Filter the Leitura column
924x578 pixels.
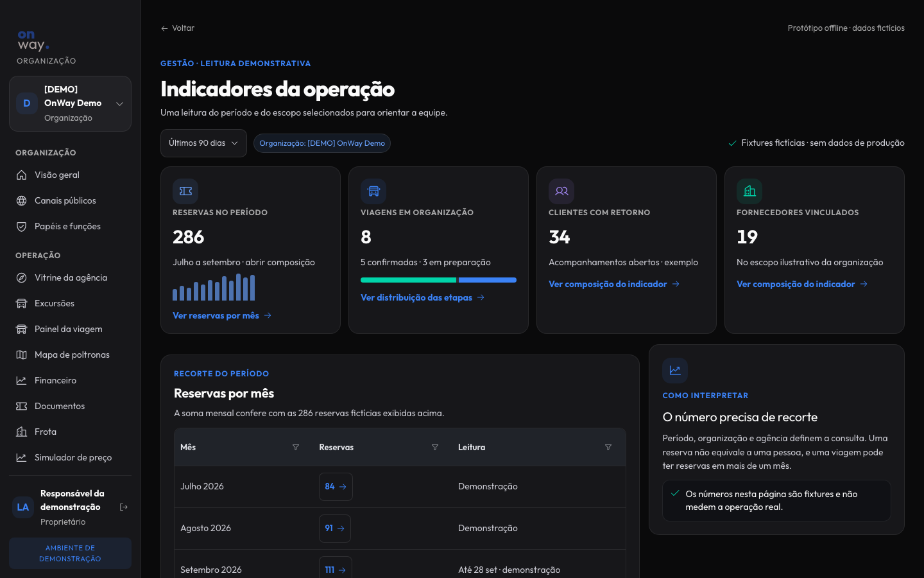point(608,447)
